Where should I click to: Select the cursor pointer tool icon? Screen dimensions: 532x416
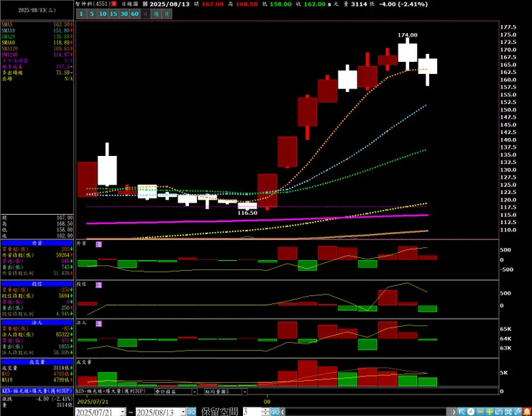(462, 412)
